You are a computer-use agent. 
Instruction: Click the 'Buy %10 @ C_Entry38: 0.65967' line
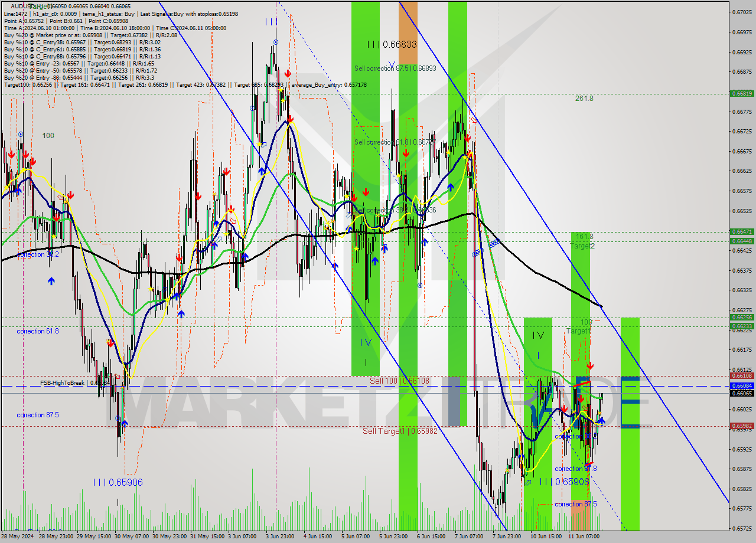(x=82, y=42)
